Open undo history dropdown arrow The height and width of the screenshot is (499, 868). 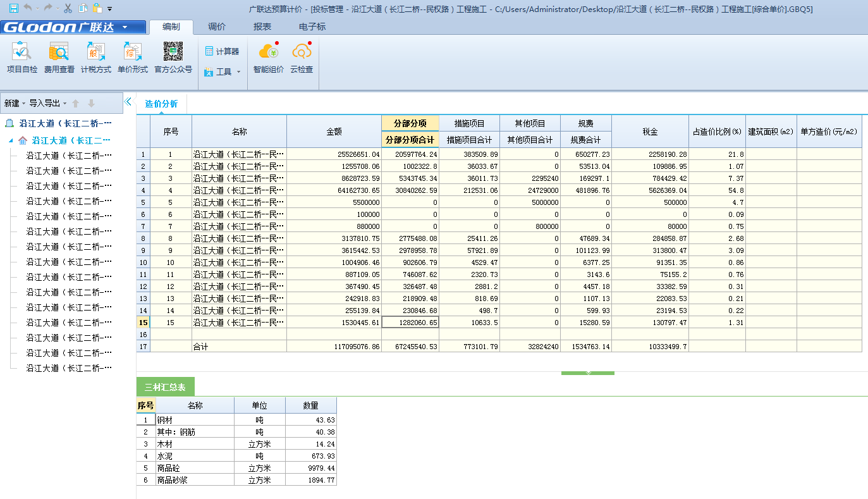coord(38,9)
